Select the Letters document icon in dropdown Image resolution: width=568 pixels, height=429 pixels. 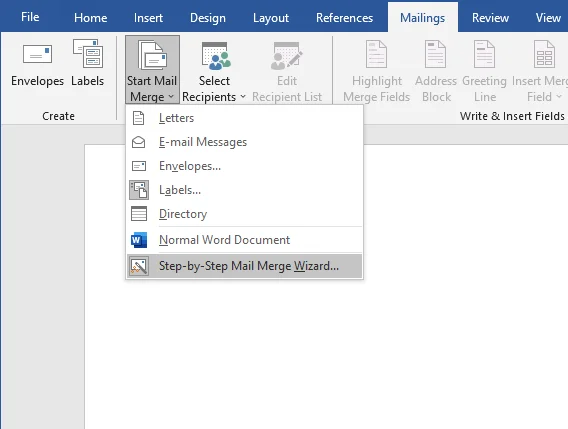tap(138, 118)
